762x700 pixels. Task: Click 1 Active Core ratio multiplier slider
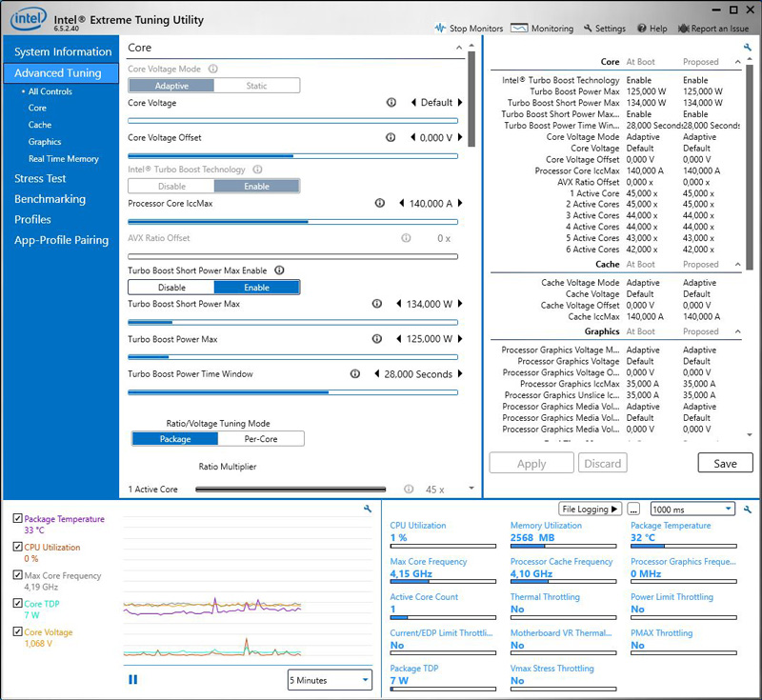[x=291, y=490]
